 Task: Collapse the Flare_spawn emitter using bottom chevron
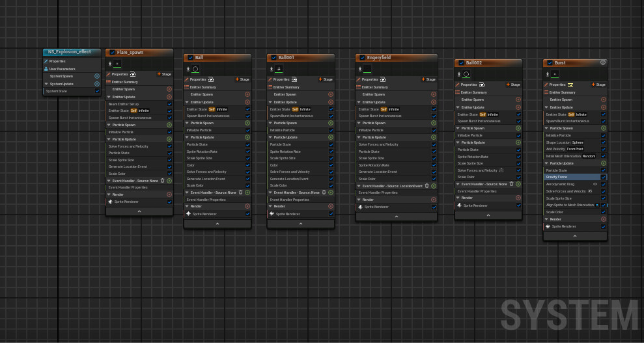pos(139,211)
